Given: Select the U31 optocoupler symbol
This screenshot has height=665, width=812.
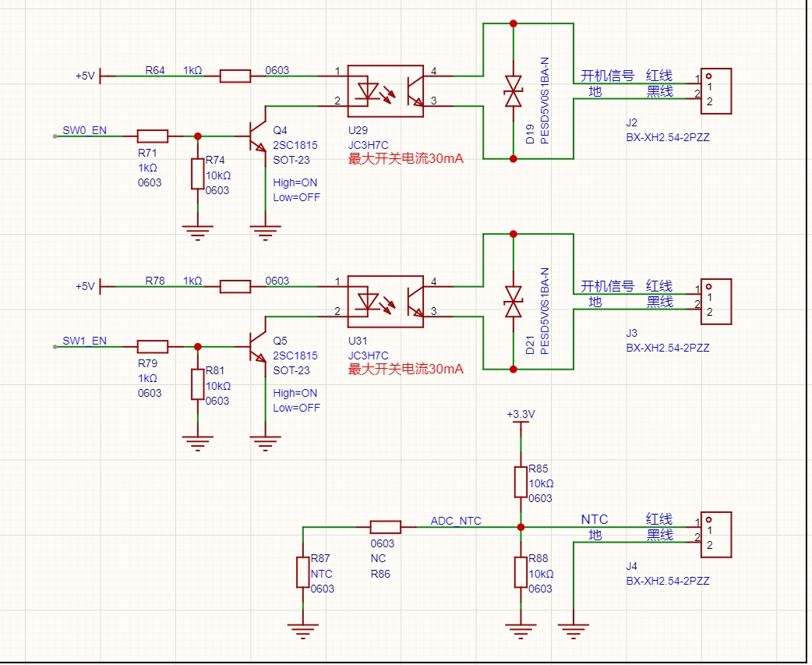Looking at the screenshot, I should pyautogui.click(x=385, y=301).
